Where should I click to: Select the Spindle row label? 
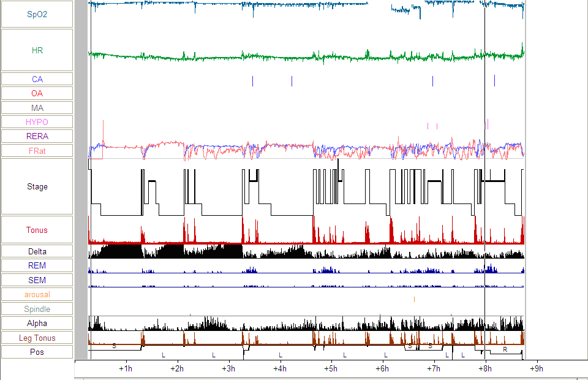(37, 309)
